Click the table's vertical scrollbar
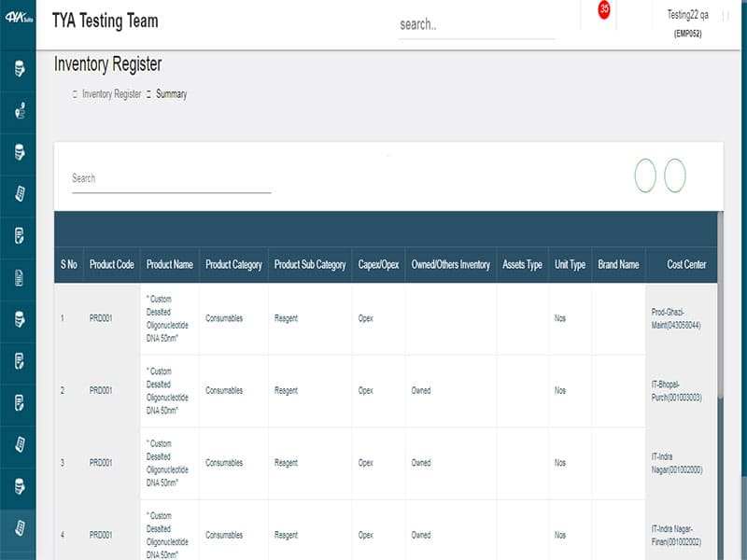This screenshot has height=560, width=747. coord(721,308)
